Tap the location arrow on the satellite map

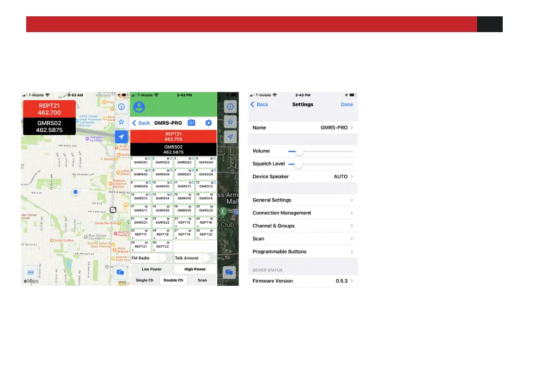pos(230,137)
